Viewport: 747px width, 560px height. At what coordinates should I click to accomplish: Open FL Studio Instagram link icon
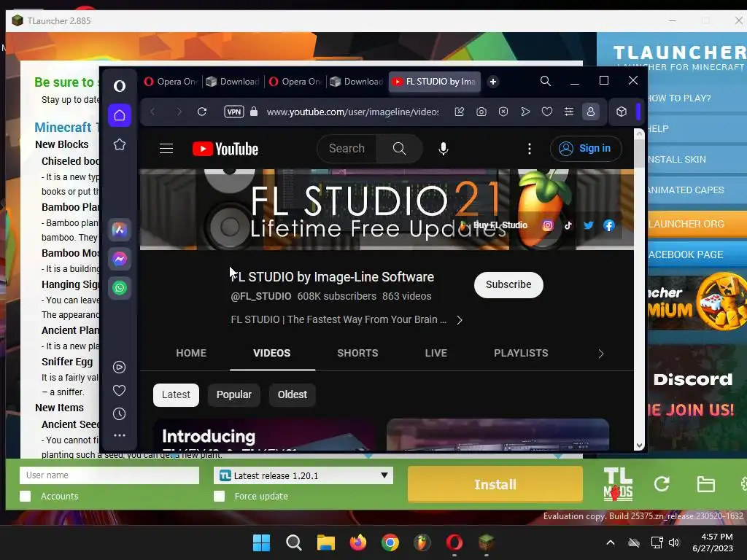coord(548,225)
